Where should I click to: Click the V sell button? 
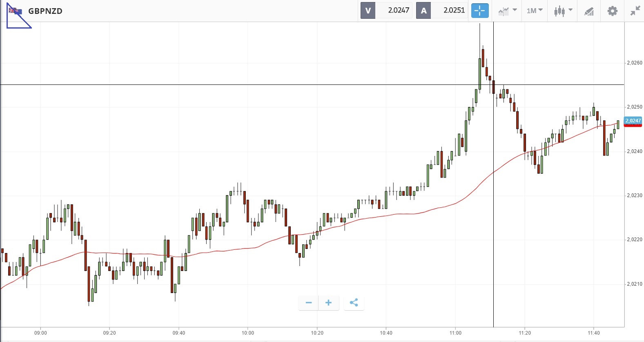coord(368,11)
